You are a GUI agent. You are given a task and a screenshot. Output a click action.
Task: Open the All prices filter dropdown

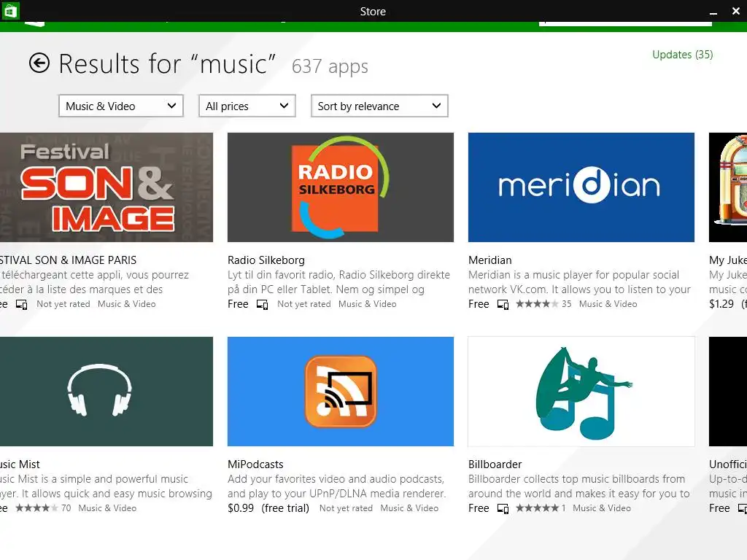tap(247, 106)
